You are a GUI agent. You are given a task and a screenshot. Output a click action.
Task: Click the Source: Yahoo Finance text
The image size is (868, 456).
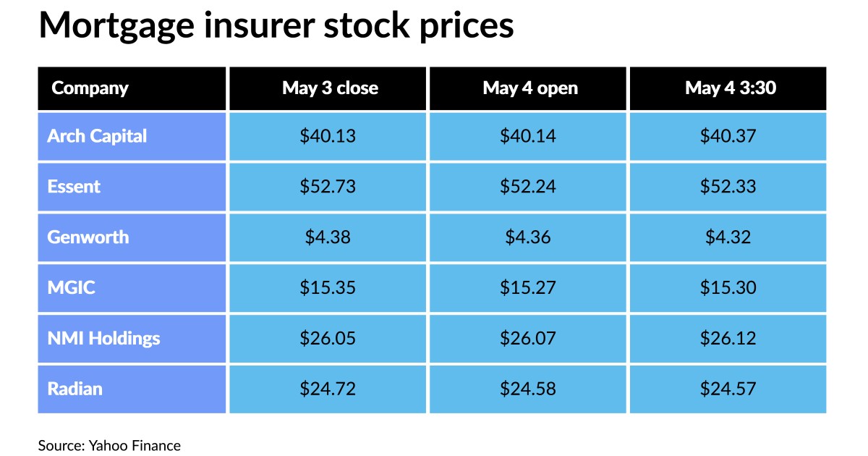click(109, 445)
